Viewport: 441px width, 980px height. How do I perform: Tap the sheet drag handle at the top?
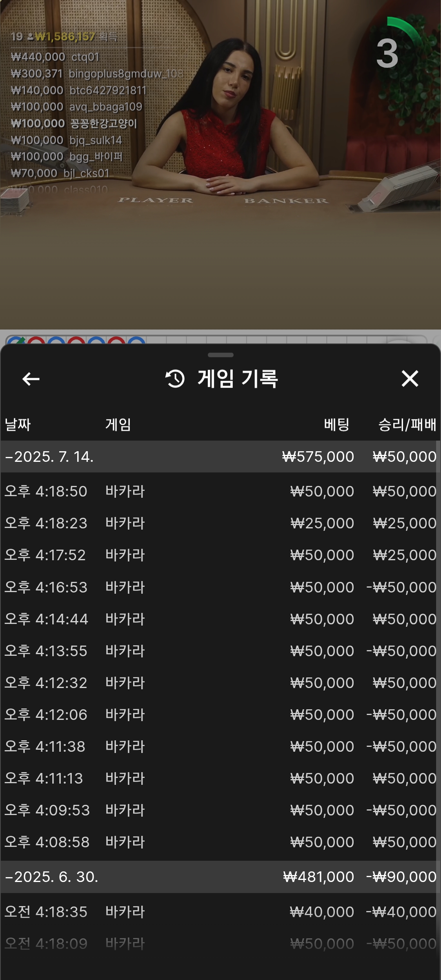[x=220, y=355]
